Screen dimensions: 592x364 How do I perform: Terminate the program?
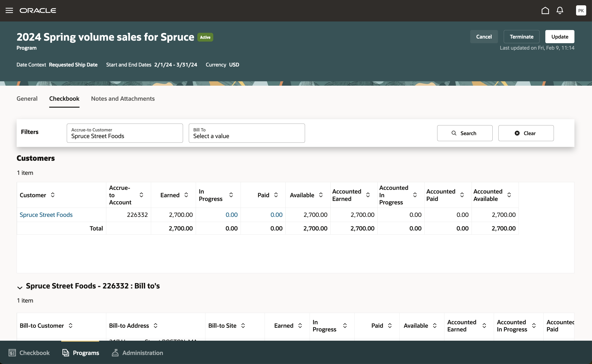(522, 36)
